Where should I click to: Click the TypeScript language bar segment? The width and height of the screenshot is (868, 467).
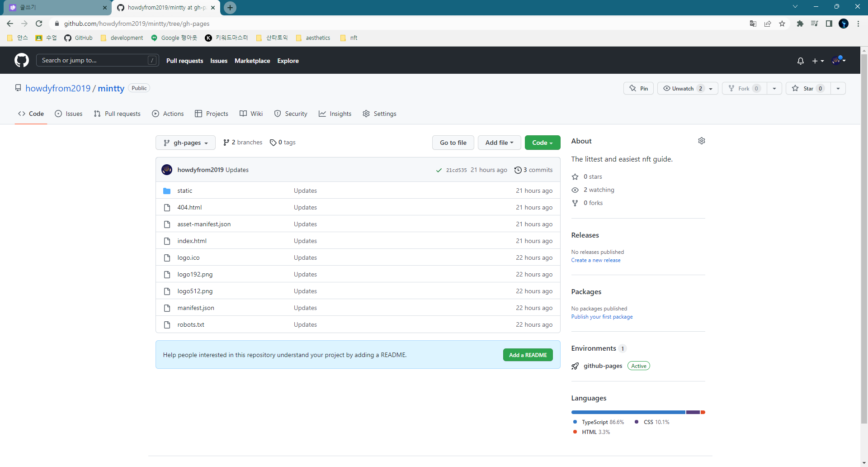point(628,412)
